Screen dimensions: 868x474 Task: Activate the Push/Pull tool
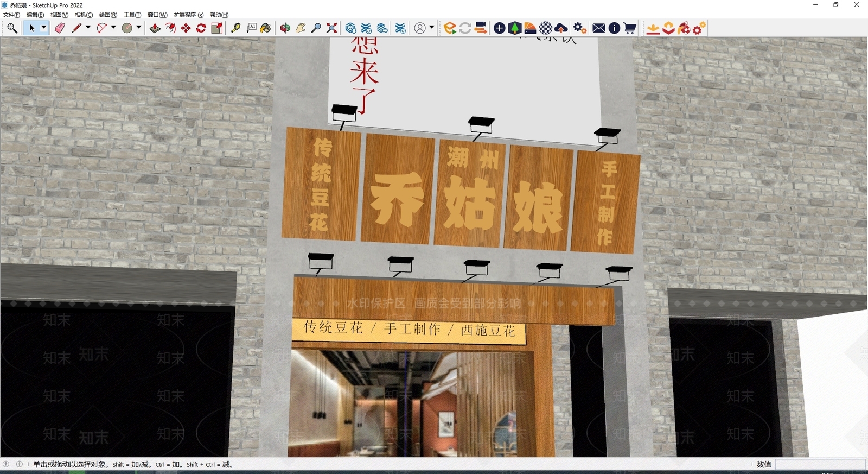(155, 28)
